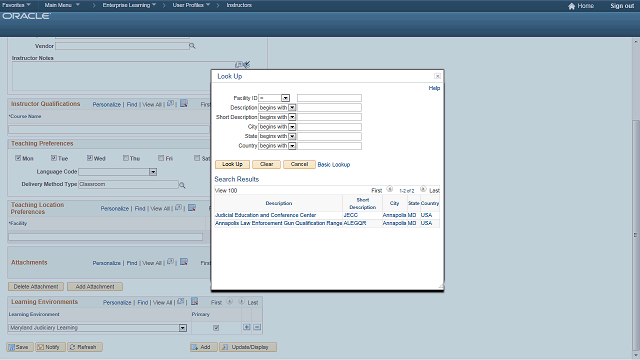Uncheck the Primary learning environment checkbox
640x360 pixels.
click(216, 328)
